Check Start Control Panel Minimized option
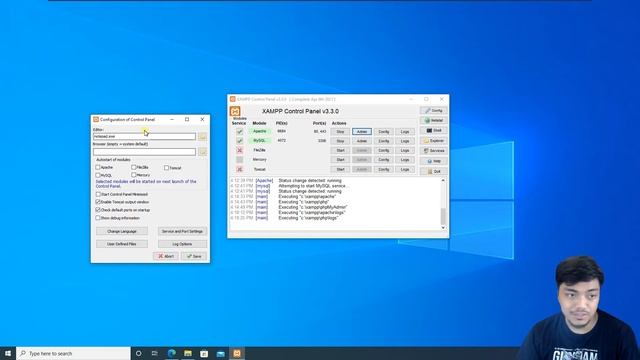The height and width of the screenshot is (360, 640). (x=98, y=194)
